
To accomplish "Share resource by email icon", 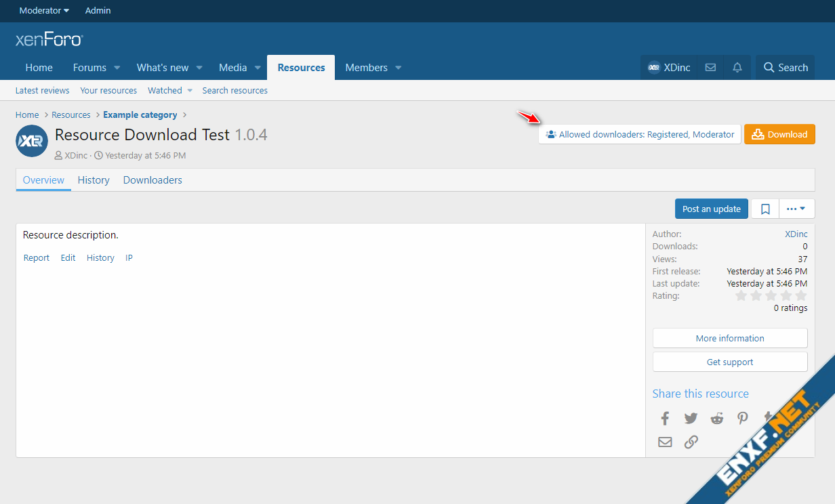I will click(x=665, y=442).
